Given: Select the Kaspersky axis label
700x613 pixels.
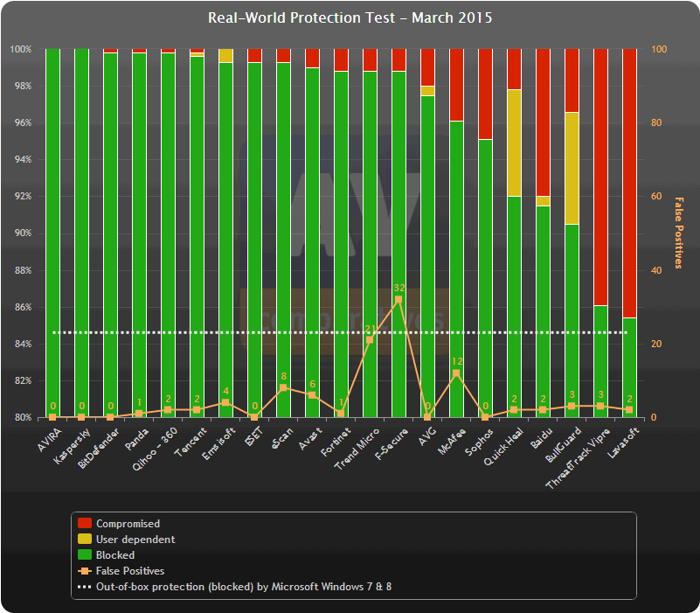Looking at the screenshot, I should coord(72,446).
